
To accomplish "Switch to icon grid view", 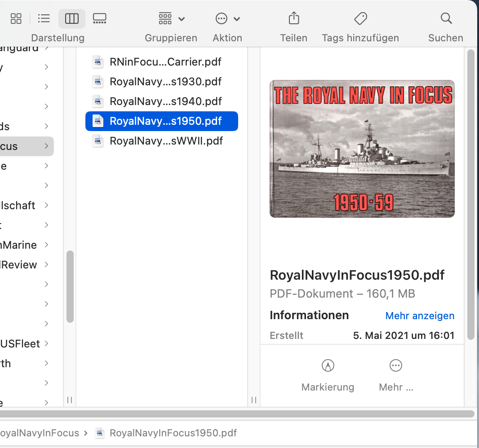I will pos(16,18).
